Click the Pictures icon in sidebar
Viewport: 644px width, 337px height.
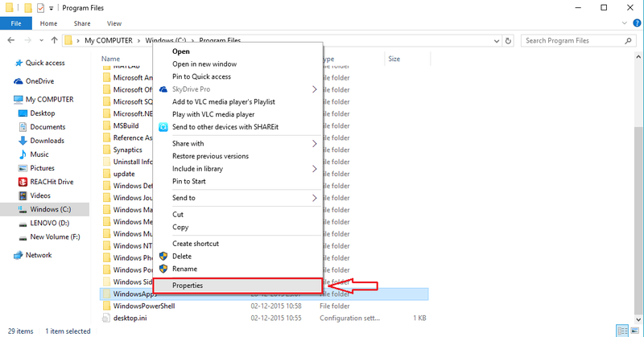(x=23, y=168)
